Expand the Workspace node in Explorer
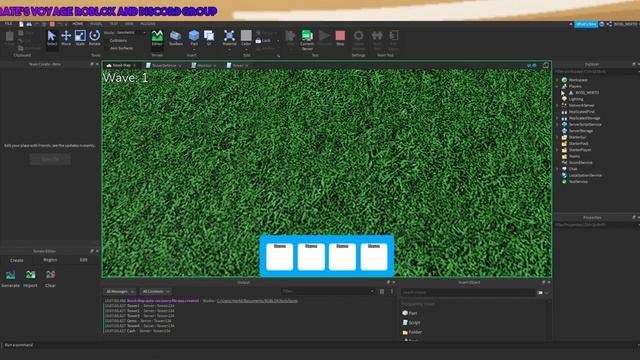 tap(558, 80)
